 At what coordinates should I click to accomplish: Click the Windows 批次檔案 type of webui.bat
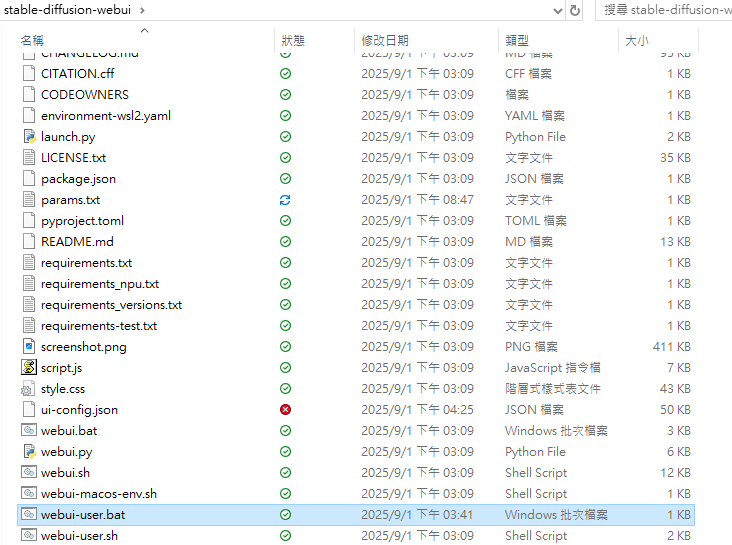pos(556,431)
